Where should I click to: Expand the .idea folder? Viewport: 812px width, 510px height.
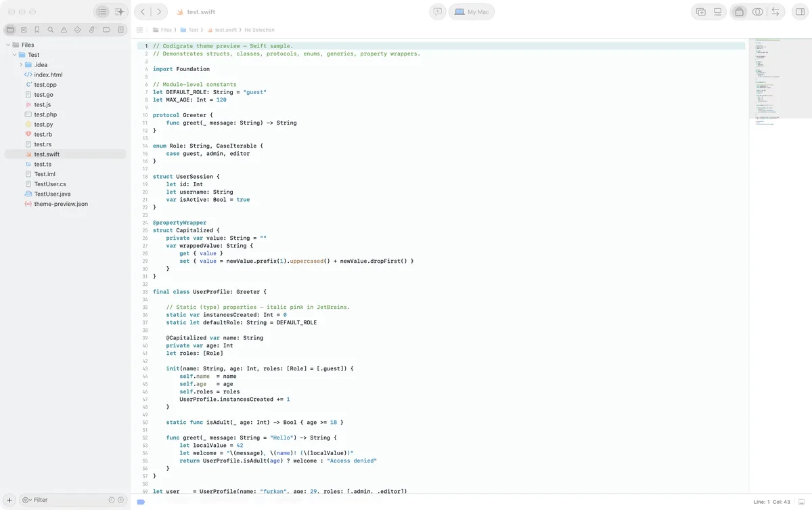click(21, 65)
